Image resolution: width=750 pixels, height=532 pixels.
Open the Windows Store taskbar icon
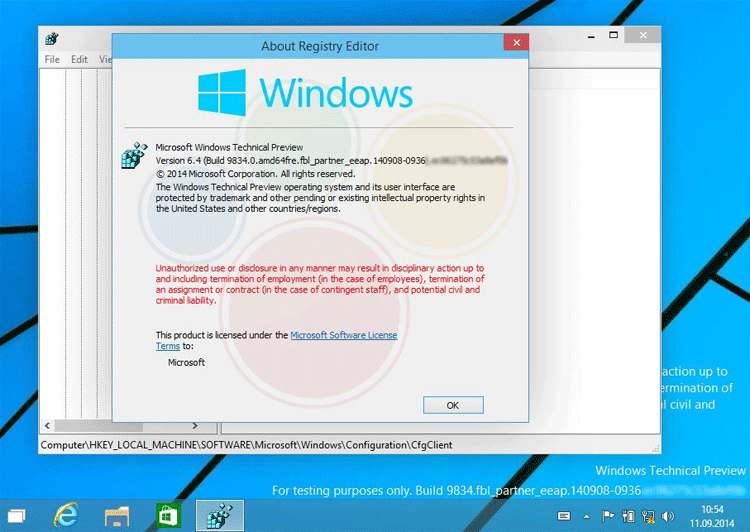coord(167,515)
